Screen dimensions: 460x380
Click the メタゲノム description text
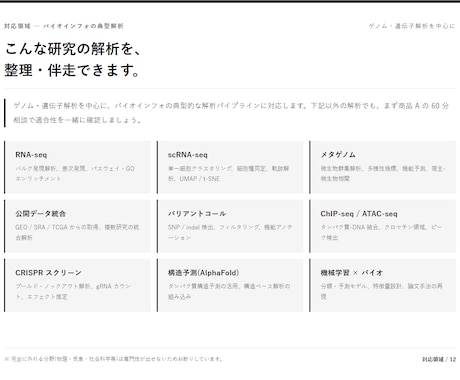tap(383, 174)
